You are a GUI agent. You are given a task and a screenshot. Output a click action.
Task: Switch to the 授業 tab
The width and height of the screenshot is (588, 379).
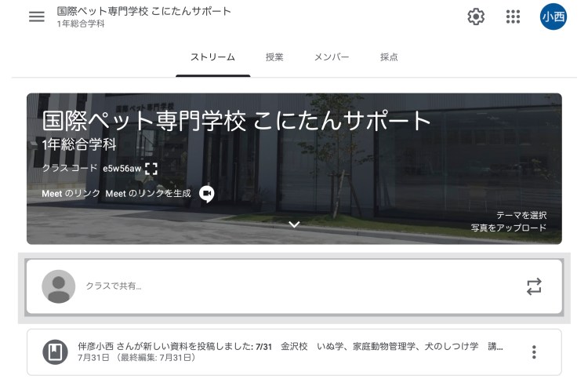pyautogui.click(x=274, y=57)
